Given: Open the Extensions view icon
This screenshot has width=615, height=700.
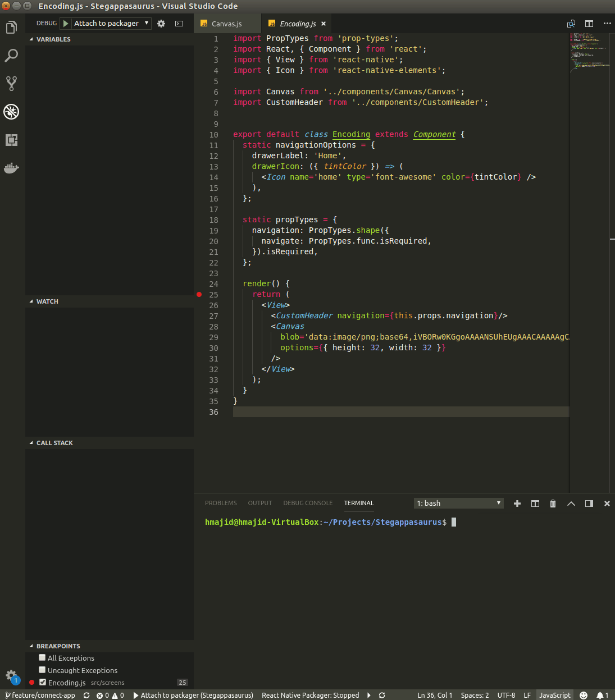Looking at the screenshot, I should 11,140.
